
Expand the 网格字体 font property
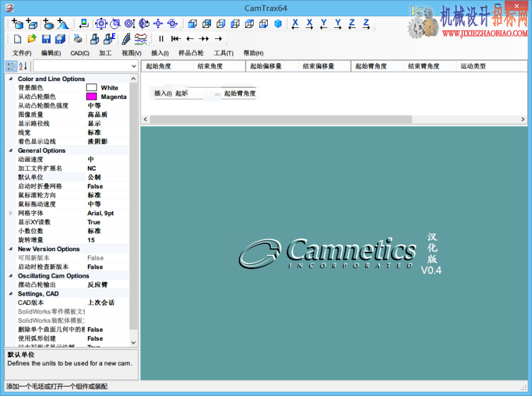[x=11, y=213]
